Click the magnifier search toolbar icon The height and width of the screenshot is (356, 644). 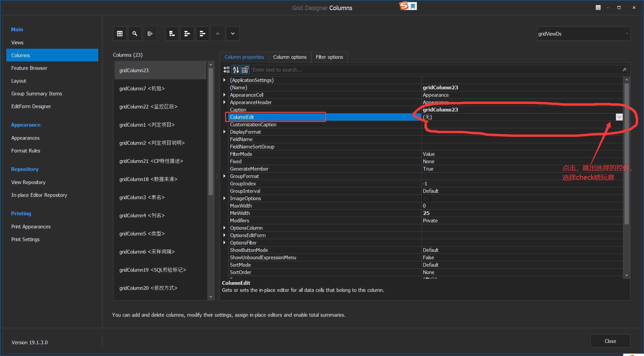135,34
